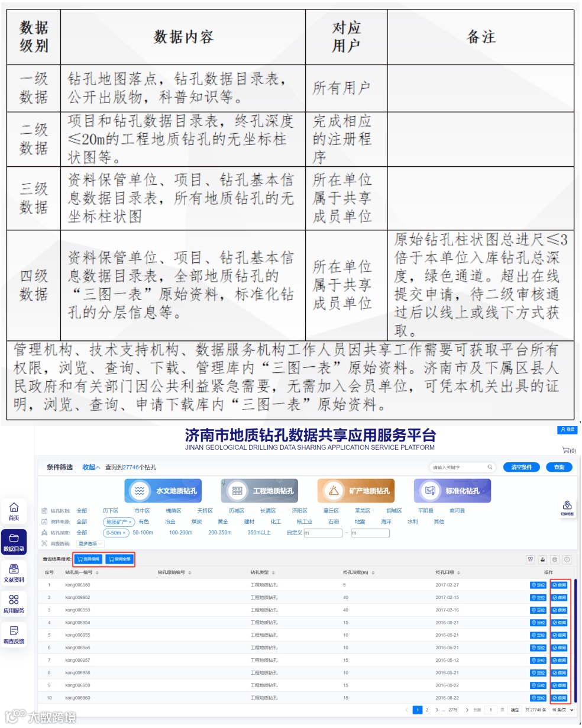The width and height of the screenshot is (582, 728).
Task: Click the custom depth minimum input
Action: (323, 533)
